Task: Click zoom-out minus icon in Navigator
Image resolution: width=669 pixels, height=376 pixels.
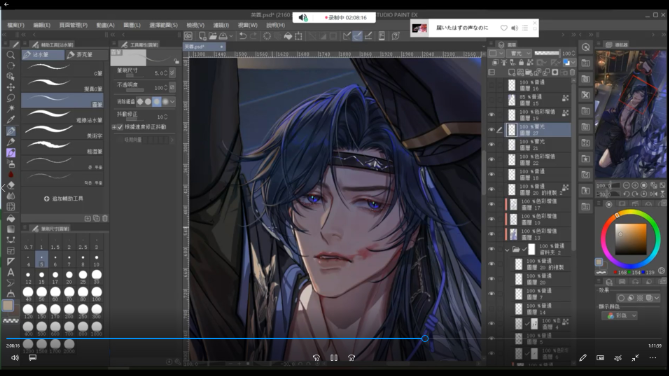Action: pyautogui.click(x=626, y=185)
